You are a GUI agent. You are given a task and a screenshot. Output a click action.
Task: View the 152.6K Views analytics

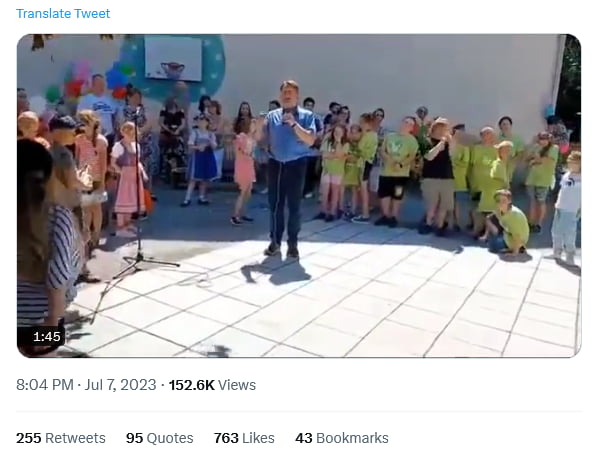coord(212,385)
